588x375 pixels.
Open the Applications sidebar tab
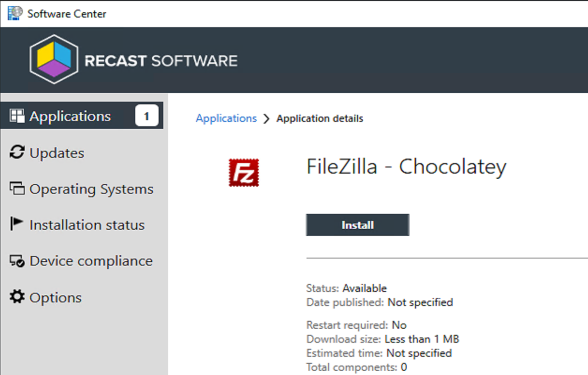(x=70, y=117)
